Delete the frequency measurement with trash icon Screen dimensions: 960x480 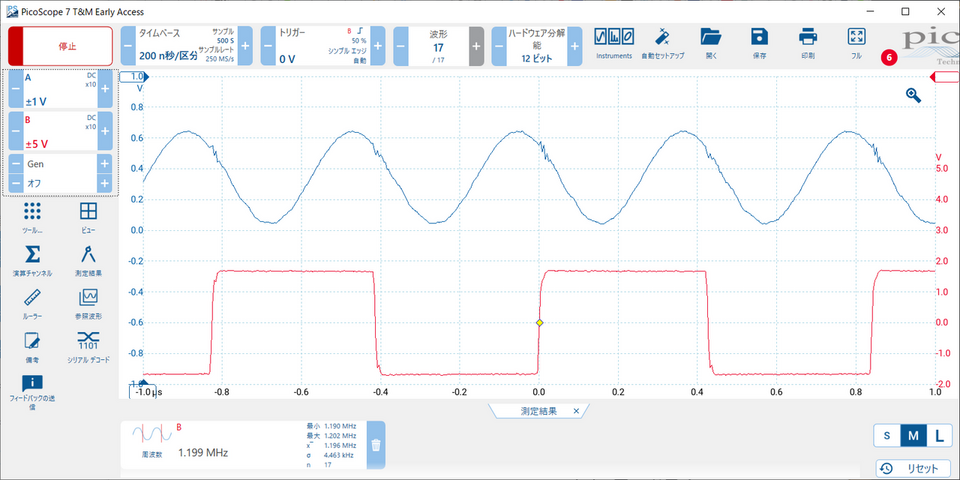click(376, 445)
